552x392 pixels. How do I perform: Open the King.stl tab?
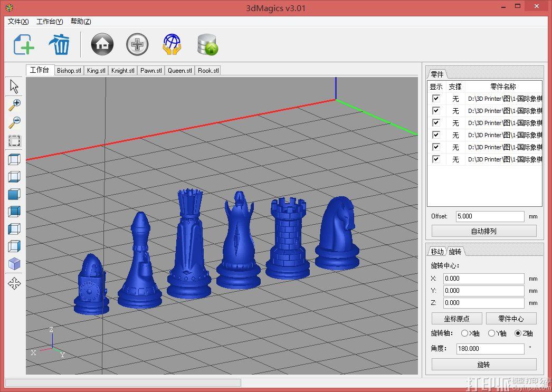(x=96, y=70)
